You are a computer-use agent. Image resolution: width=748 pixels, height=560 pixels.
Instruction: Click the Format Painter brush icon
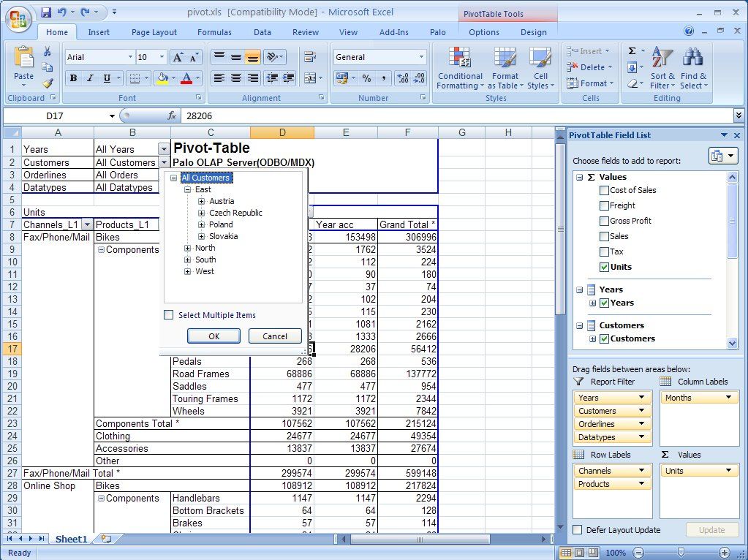click(48, 83)
